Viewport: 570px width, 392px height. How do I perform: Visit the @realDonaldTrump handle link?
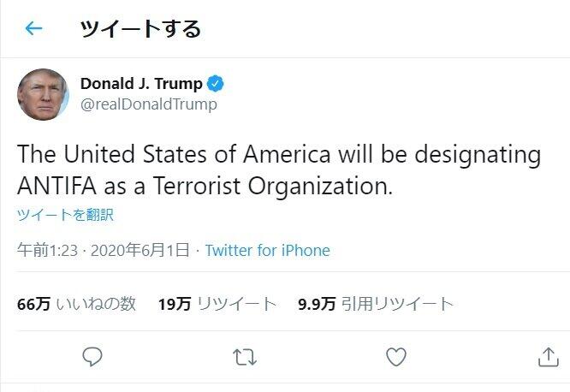[x=148, y=104]
